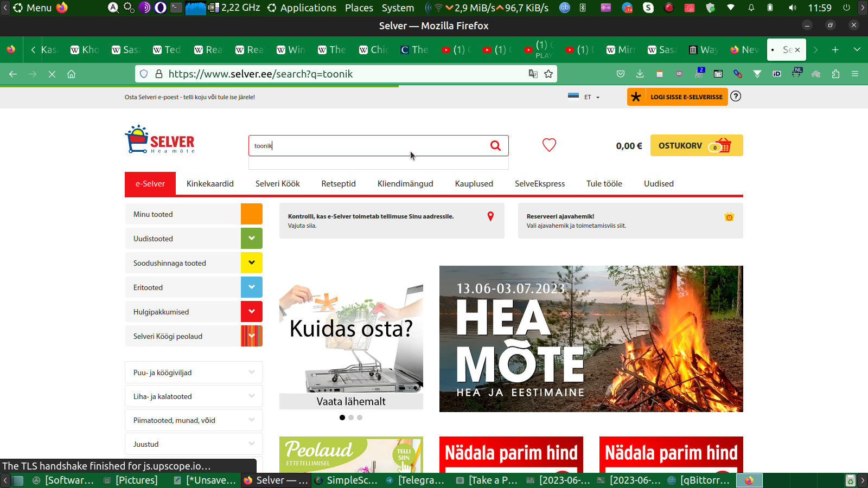Click the red location pin icon
This screenshot has height=488, width=868.
[490, 216]
